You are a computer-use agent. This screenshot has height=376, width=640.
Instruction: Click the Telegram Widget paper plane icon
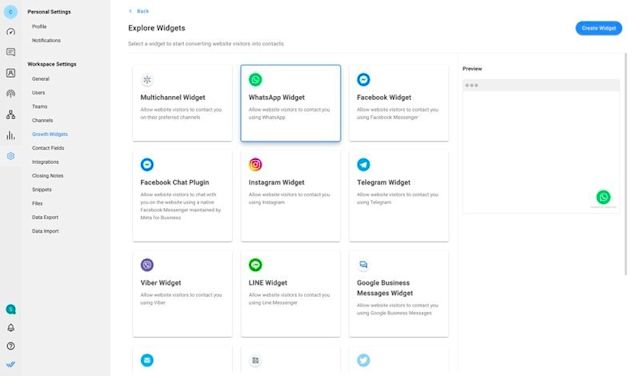pos(363,165)
